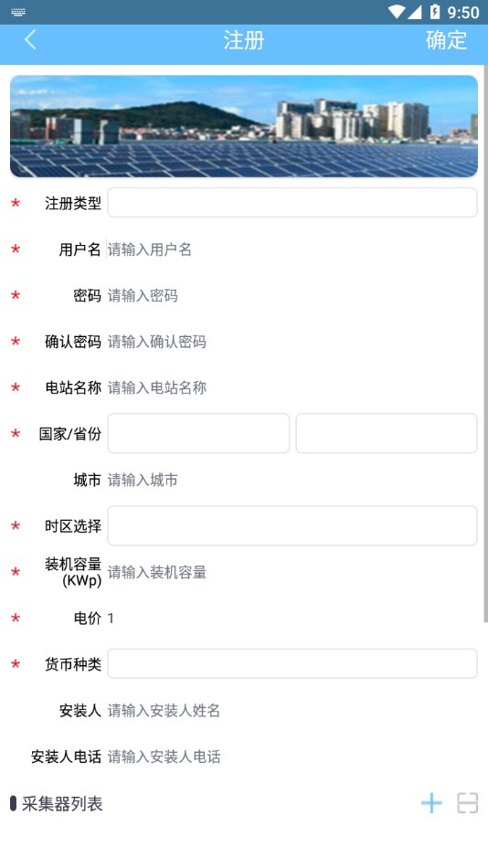The width and height of the screenshot is (488, 868).
Task: Focus the 密码 input field
Action: pyautogui.click(x=292, y=296)
